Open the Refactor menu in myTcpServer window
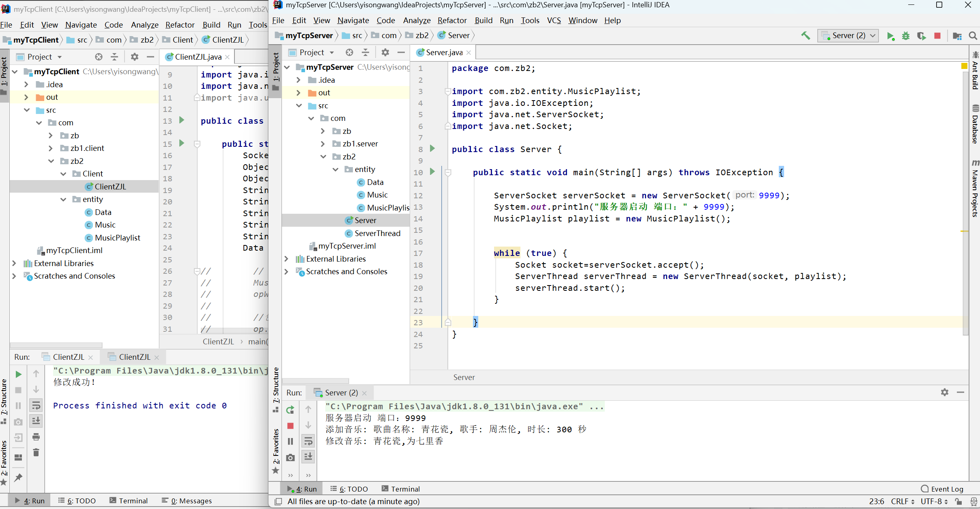The width and height of the screenshot is (980, 509). click(x=452, y=20)
